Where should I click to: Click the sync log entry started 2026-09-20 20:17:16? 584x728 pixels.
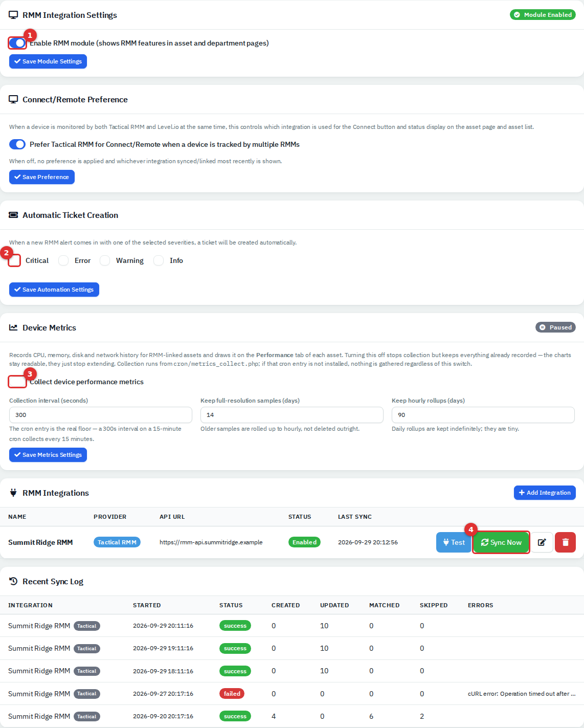[x=292, y=716]
